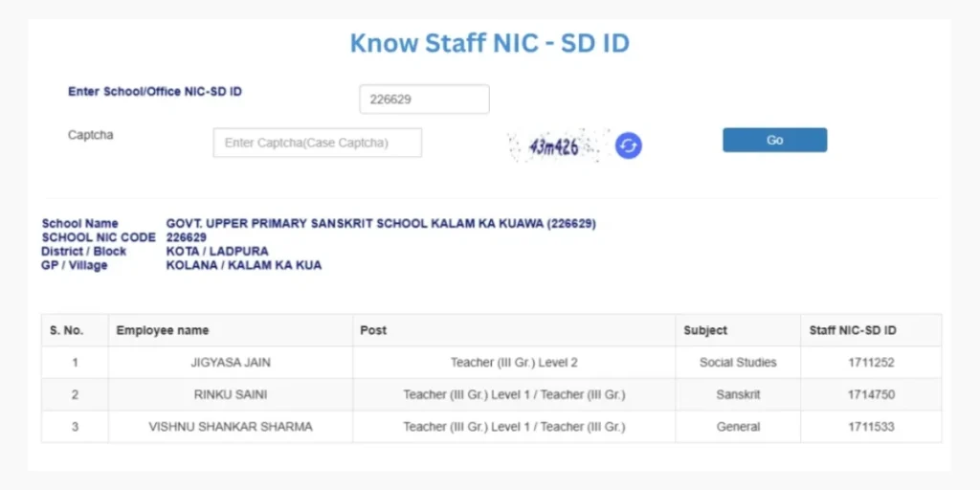This screenshot has height=490, width=980.
Task: Click the Captcha label
Action: (91, 134)
